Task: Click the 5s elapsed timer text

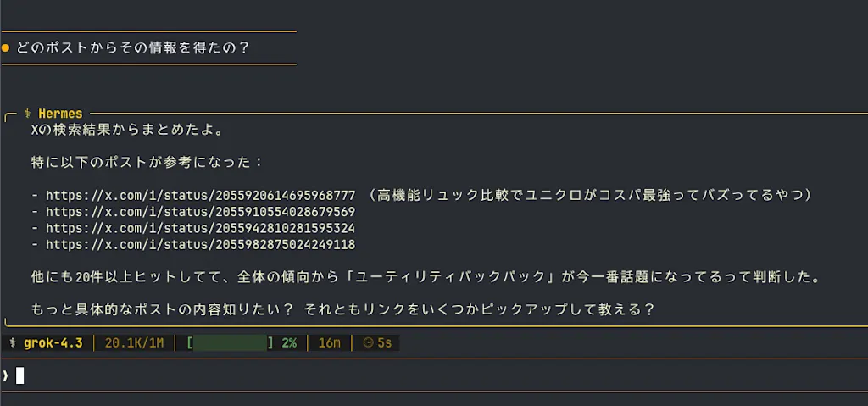Action: click(x=385, y=343)
